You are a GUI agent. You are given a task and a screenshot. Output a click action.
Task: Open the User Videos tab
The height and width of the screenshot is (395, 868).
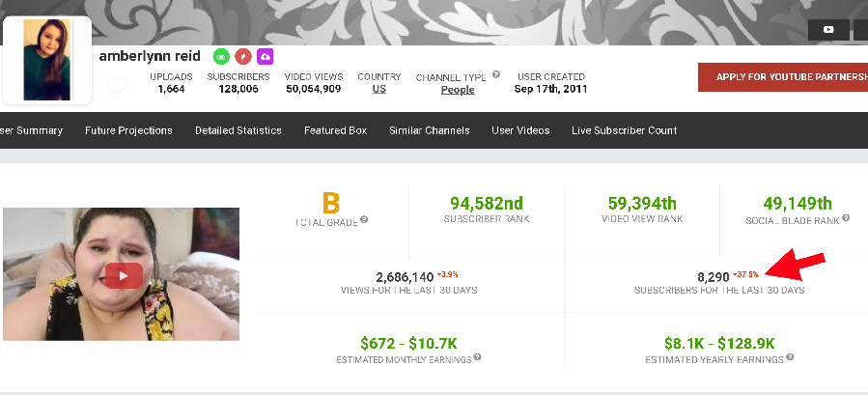(x=520, y=130)
